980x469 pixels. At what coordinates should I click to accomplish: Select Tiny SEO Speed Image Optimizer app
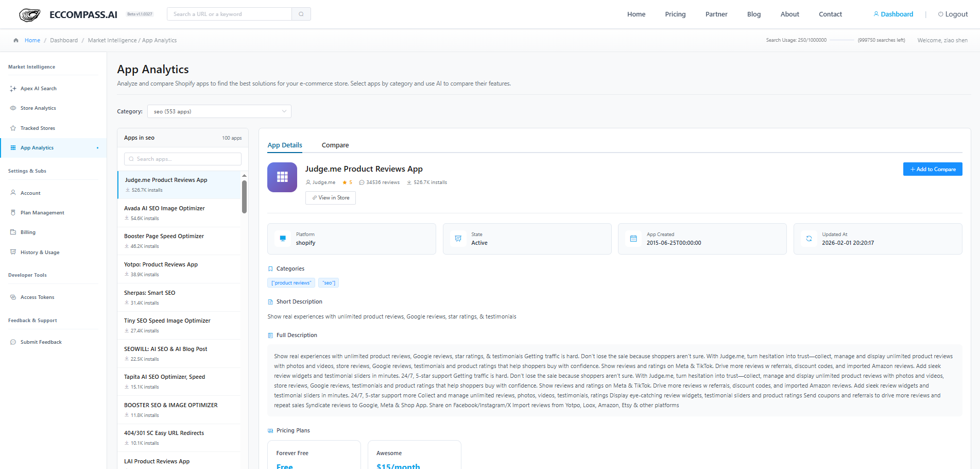click(179, 326)
